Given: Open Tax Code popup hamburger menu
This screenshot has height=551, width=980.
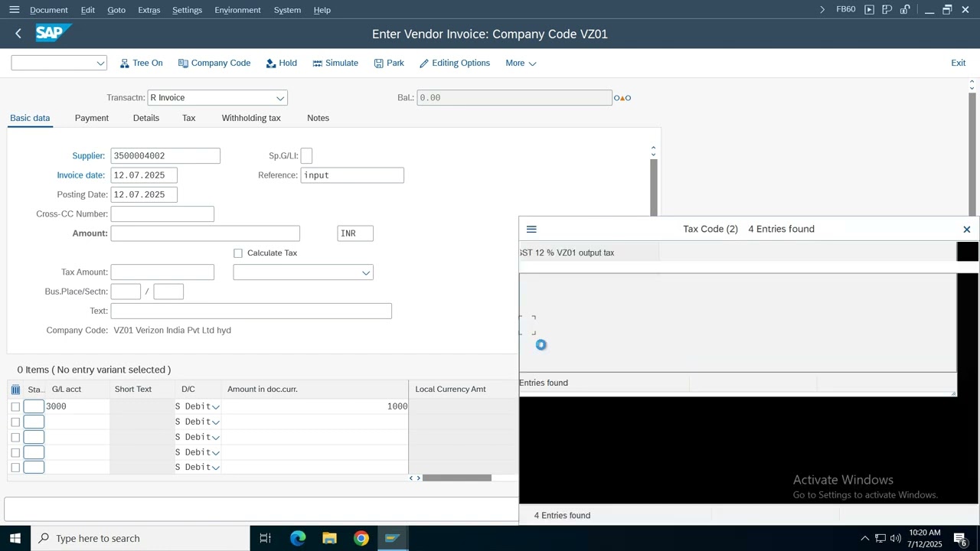Looking at the screenshot, I should tap(531, 229).
